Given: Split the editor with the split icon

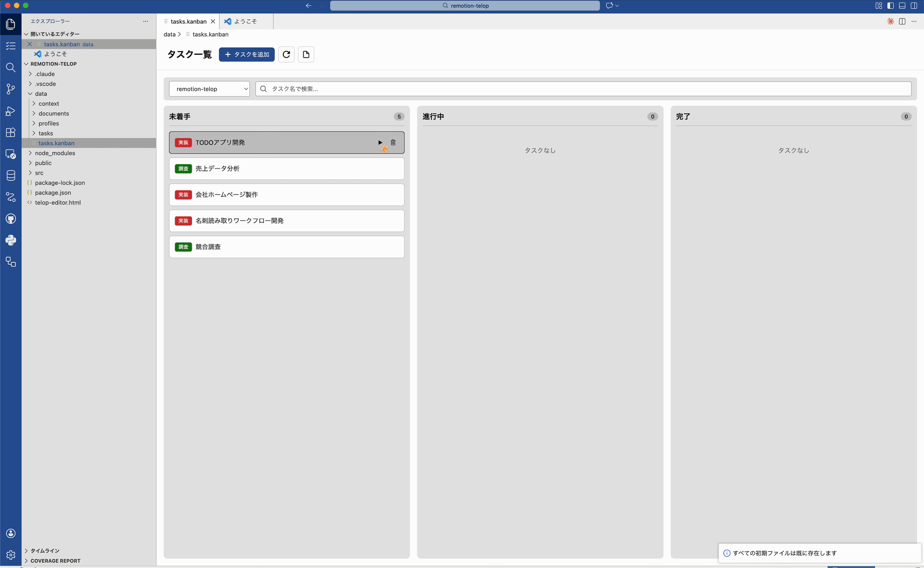Looking at the screenshot, I should pyautogui.click(x=901, y=21).
